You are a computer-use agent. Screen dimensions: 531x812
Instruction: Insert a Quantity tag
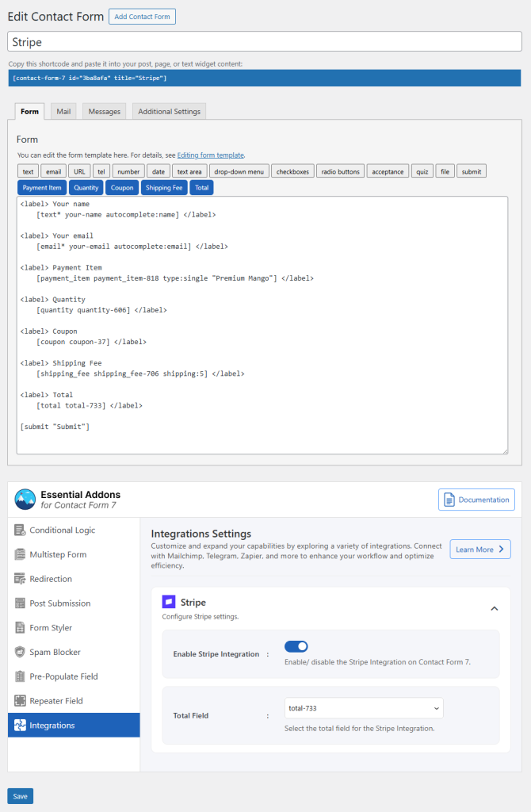pyautogui.click(x=86, y=187)
